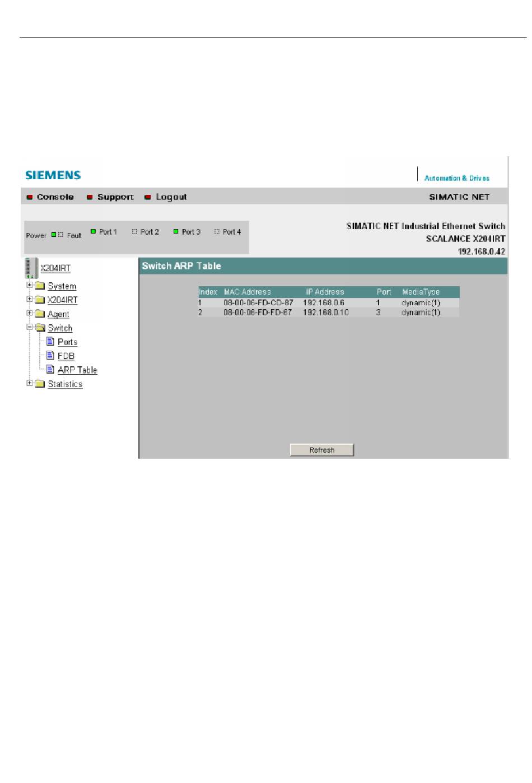Open the Ports tree link
This screenshot has height=783, width=532.
click(x=67, y=342)
